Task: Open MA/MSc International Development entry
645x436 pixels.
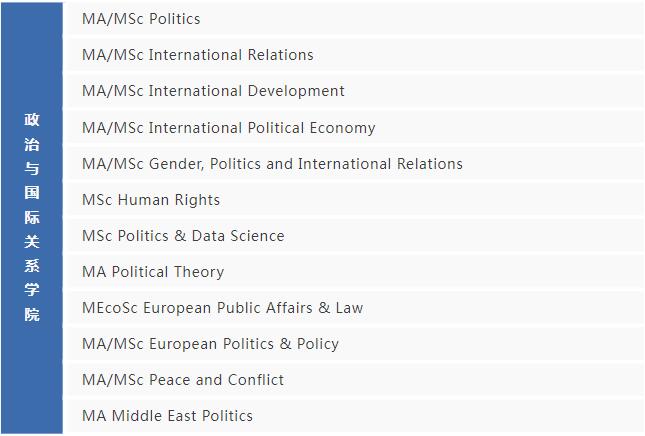Action: click(x=213, y=91)
